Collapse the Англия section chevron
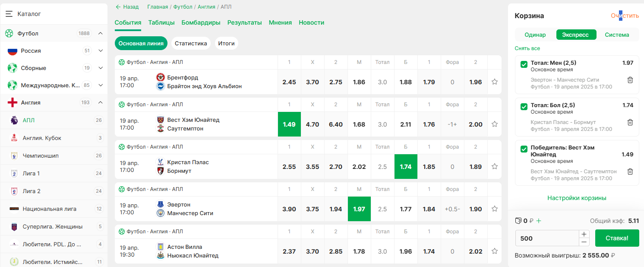The image size is (644, 267). [100, 102]
